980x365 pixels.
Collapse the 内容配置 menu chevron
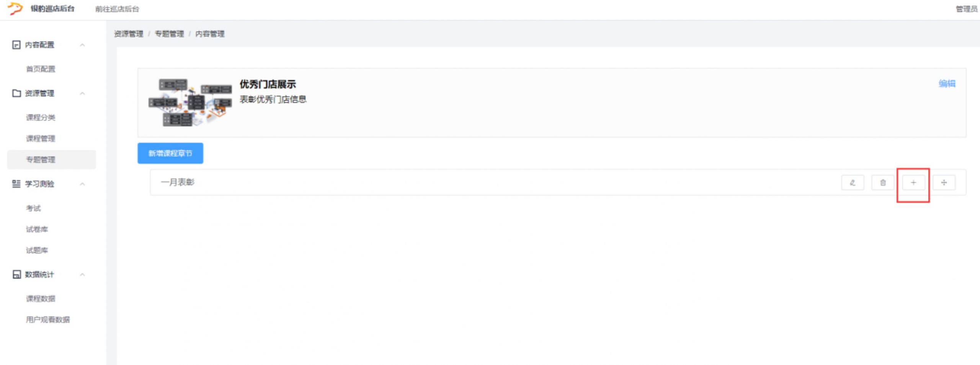click(82, 45)
